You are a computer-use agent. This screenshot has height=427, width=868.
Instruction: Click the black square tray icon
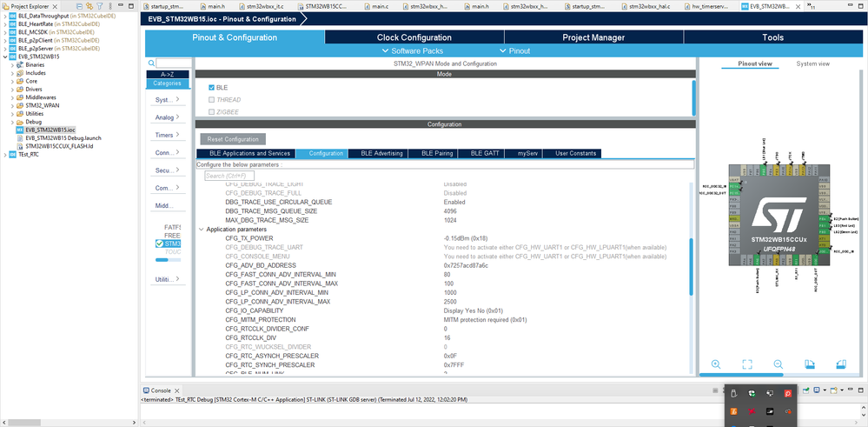tap(770, 411)
